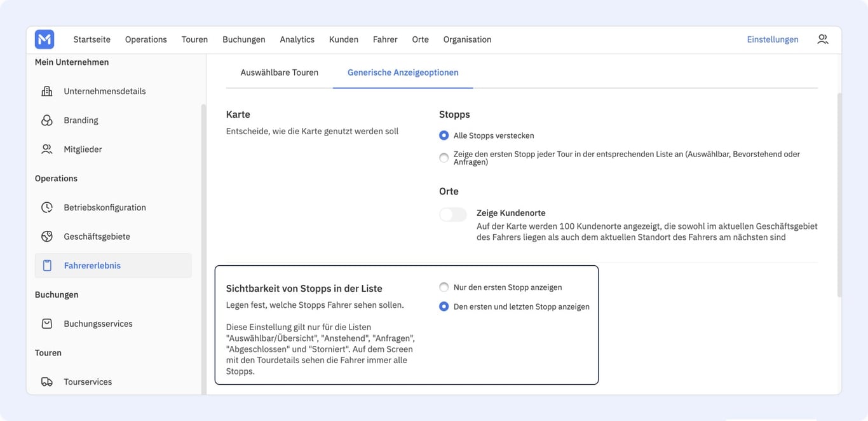Open Kunden in top navigation

[x=344, y=39]
